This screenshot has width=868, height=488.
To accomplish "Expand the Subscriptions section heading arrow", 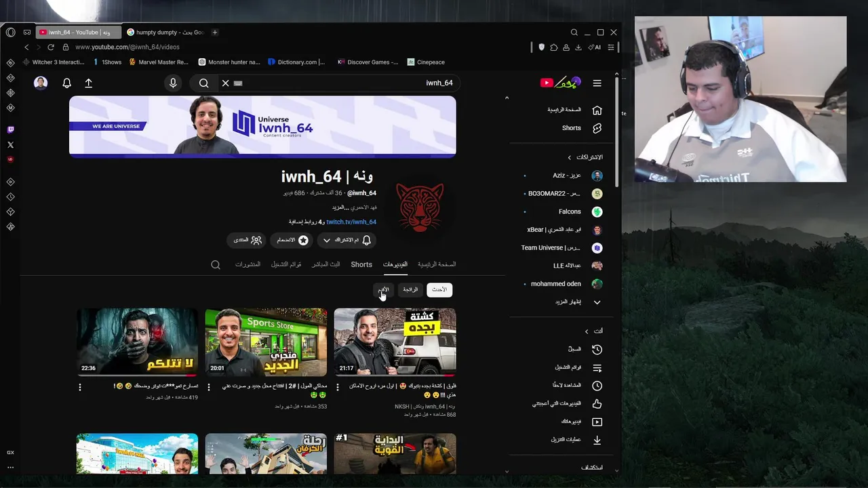I will pos(570,157).
